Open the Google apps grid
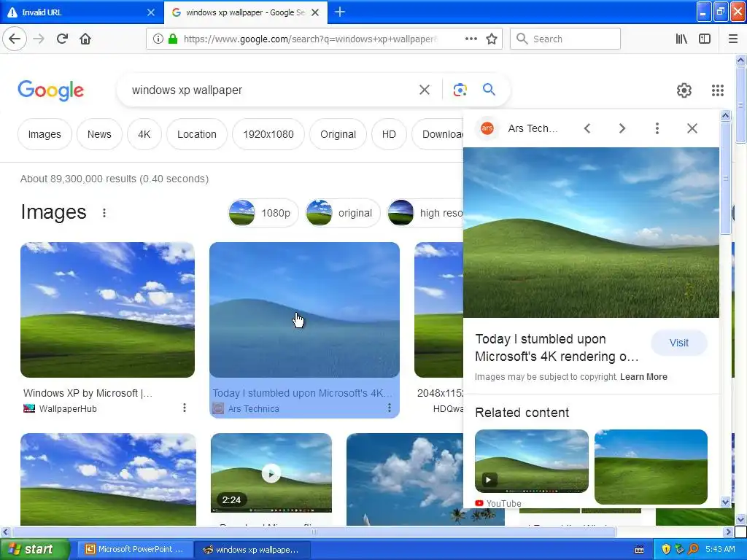Screen dimensions: 747x560 point(718,90)
